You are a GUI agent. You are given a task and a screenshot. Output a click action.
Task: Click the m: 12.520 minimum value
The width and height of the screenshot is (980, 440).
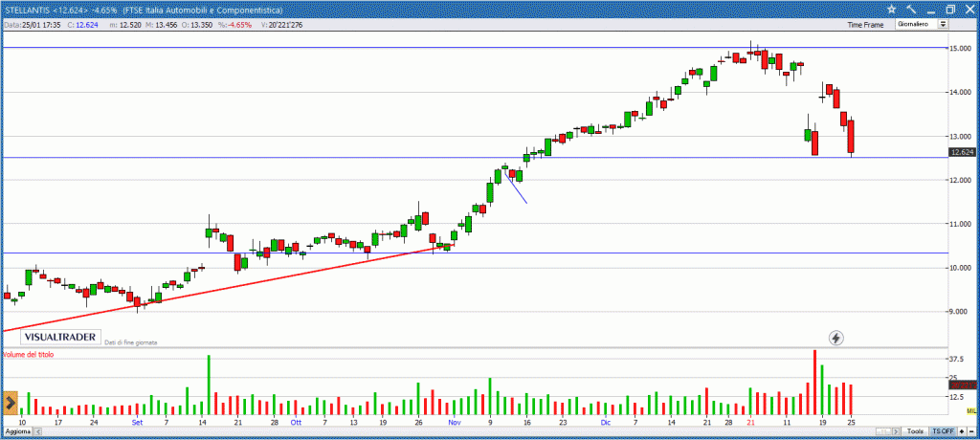(x=124, y=25)
